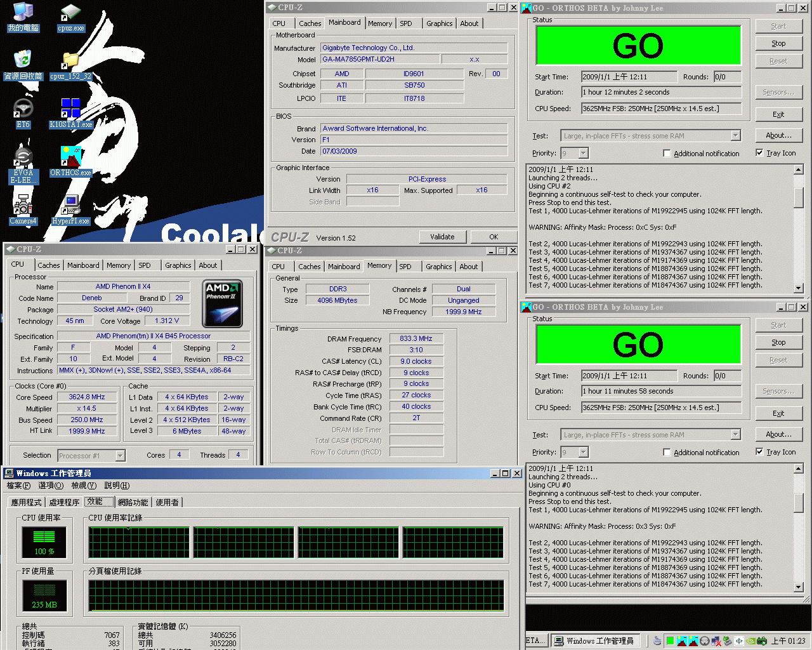Click the CAS# Latency value 9.0 clocks
The image size is (812, 650).
416,361
